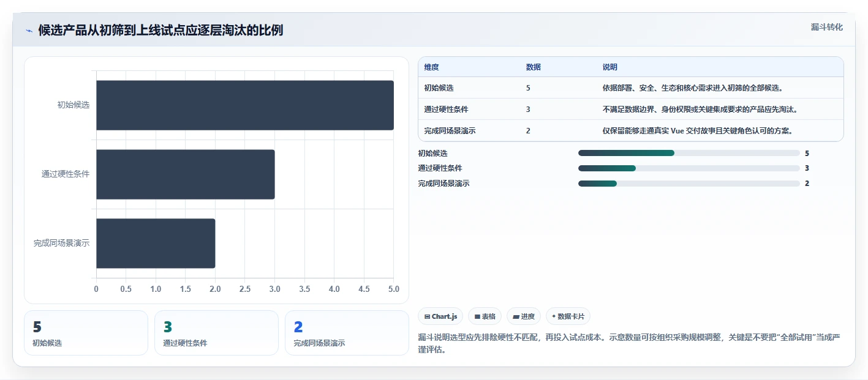Click the 通过硬性条件 label beside its progress bar
The width and height of the screenshot is (868, 380).
[x=440, y=168]
